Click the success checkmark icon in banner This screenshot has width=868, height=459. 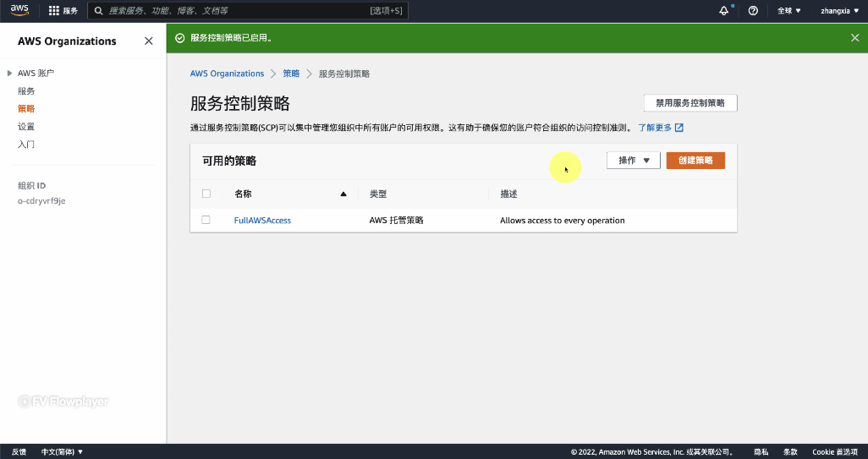(179, 38)
